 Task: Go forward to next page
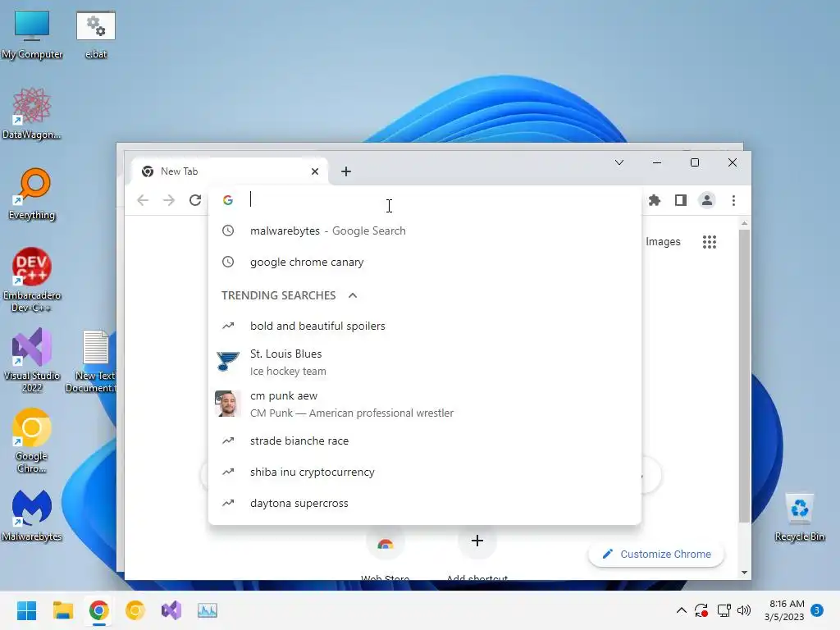[169, 200]
